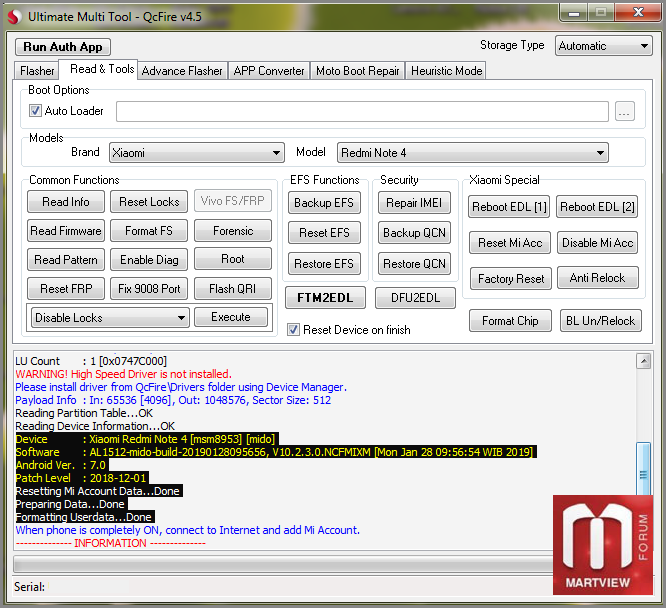Click the Read Info button

pyautogui.click(x=66, y=202)
